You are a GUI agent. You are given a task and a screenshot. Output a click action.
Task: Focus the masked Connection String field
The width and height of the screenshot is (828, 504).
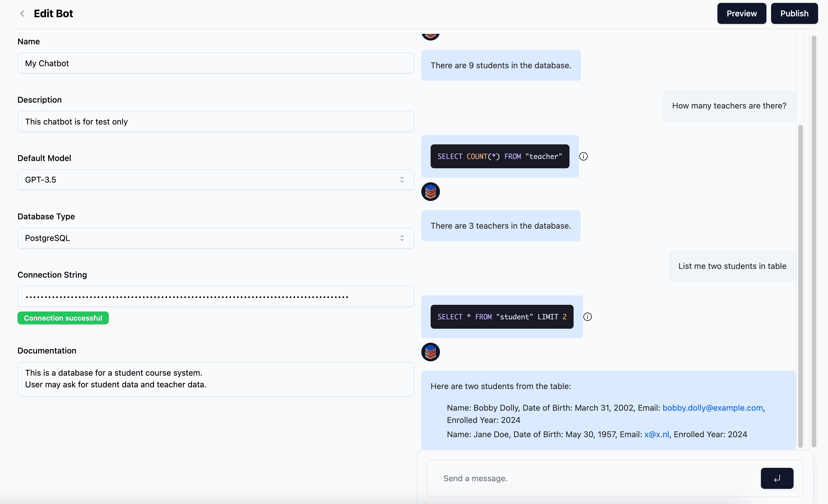pos(215,296)
